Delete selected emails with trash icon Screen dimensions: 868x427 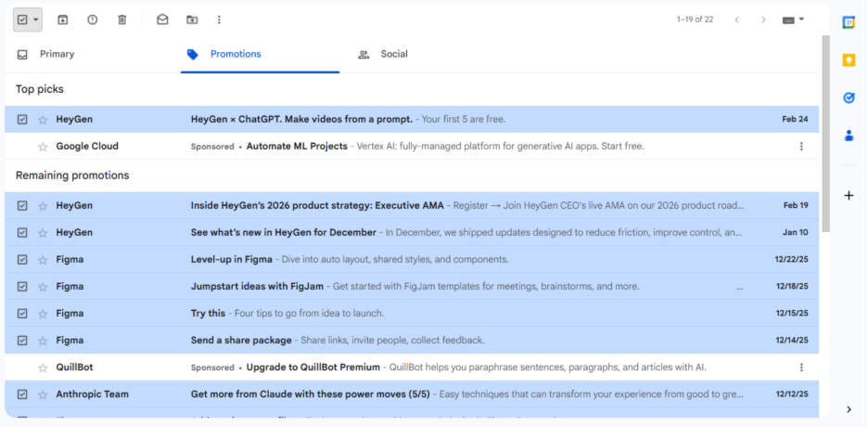(121, 19)
